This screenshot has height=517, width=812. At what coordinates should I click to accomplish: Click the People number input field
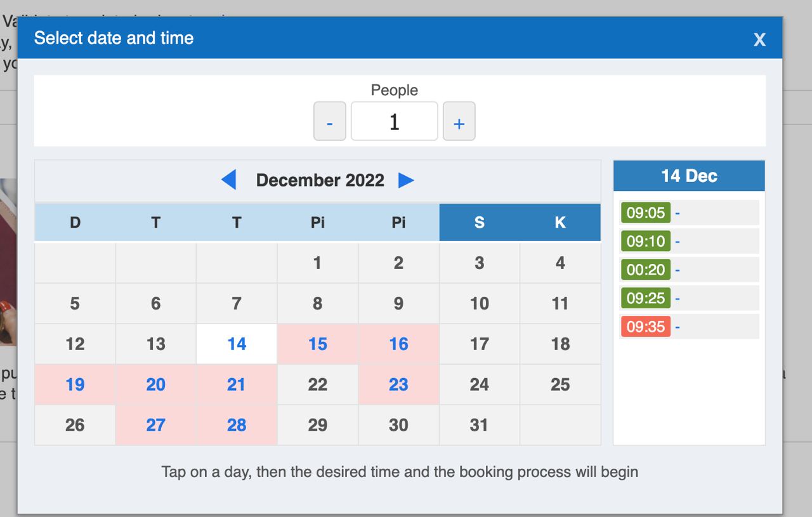(x=394, y=121)
